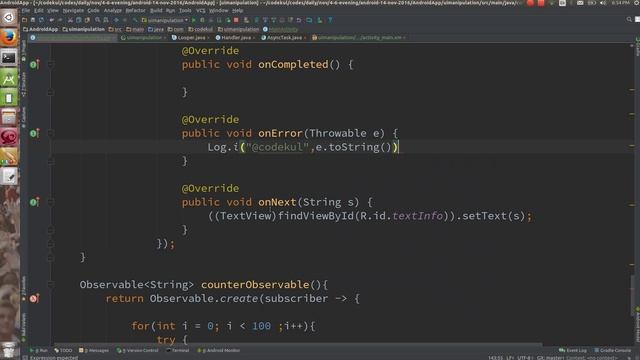Click the Copy toolbar icon
This screenshot has width=640, height=360.
pyautogui.click(x=78, y=20)
